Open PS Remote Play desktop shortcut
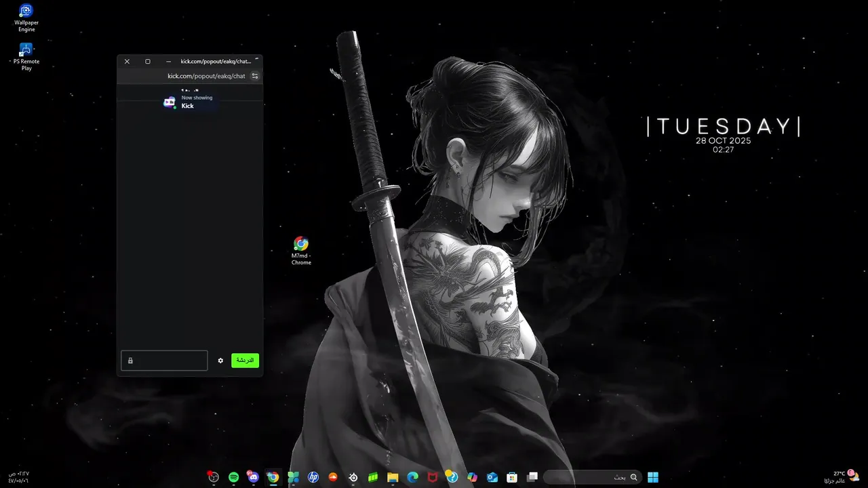Screen dimensions: 868x488 (x=26, y=57)
